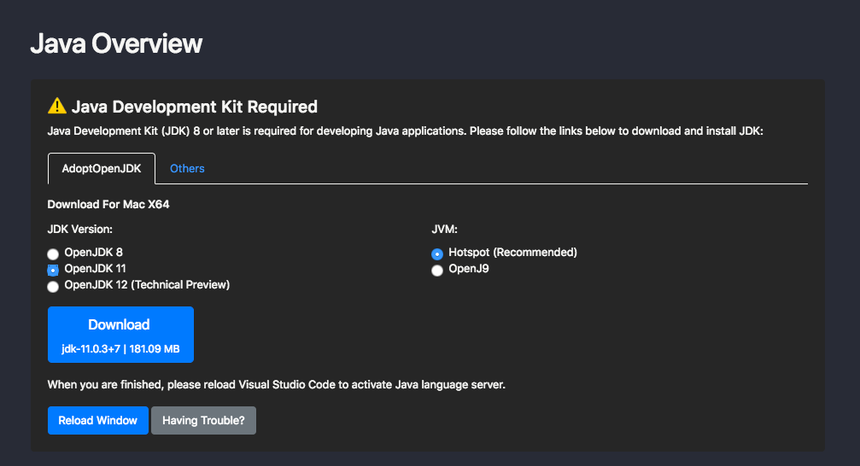Screen dimensions: 860x466
Task: Select Hotspot (Recommended) JVM radio button
Action: point(437,254)
